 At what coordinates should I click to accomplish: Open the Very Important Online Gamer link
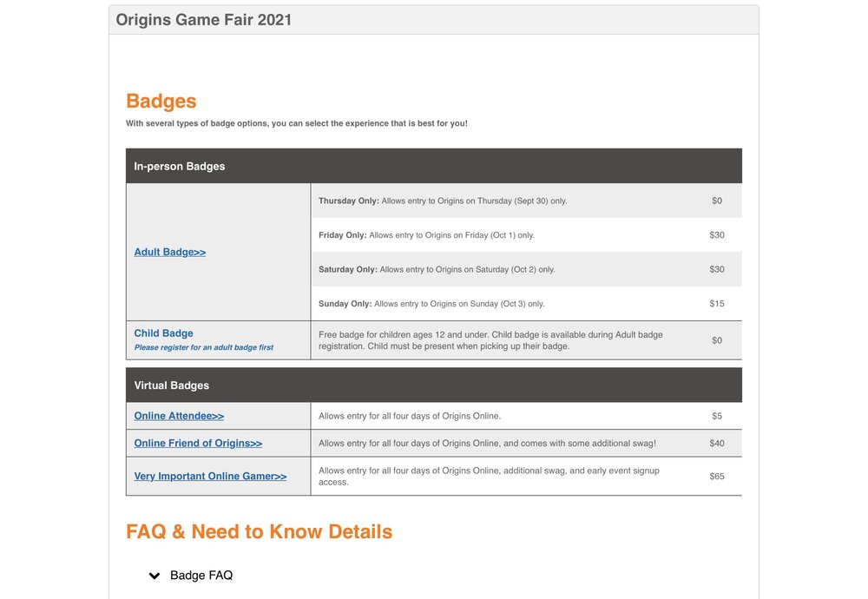[210, 476]
